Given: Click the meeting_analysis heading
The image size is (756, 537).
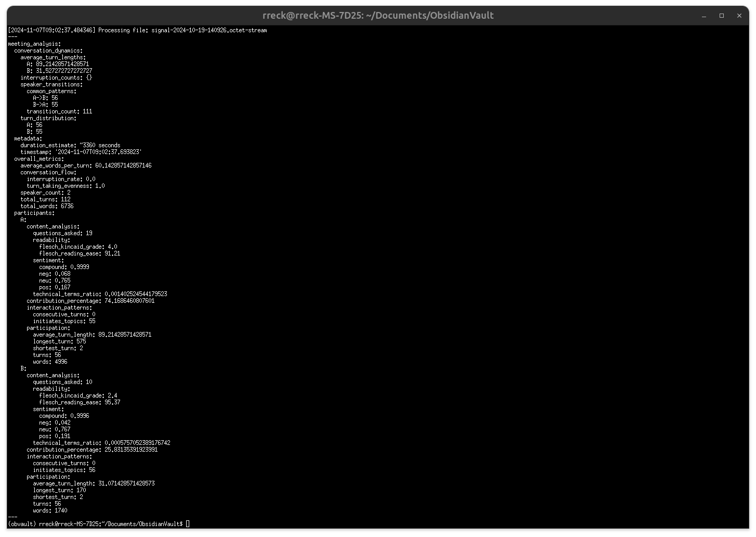Looking at the screenshot, I should pos(34,44).
